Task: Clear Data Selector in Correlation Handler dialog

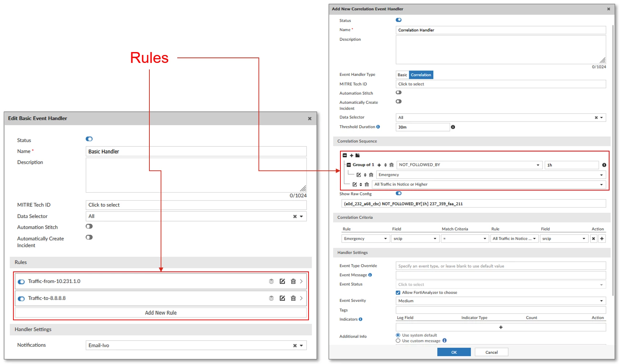Action: (596, 117)
